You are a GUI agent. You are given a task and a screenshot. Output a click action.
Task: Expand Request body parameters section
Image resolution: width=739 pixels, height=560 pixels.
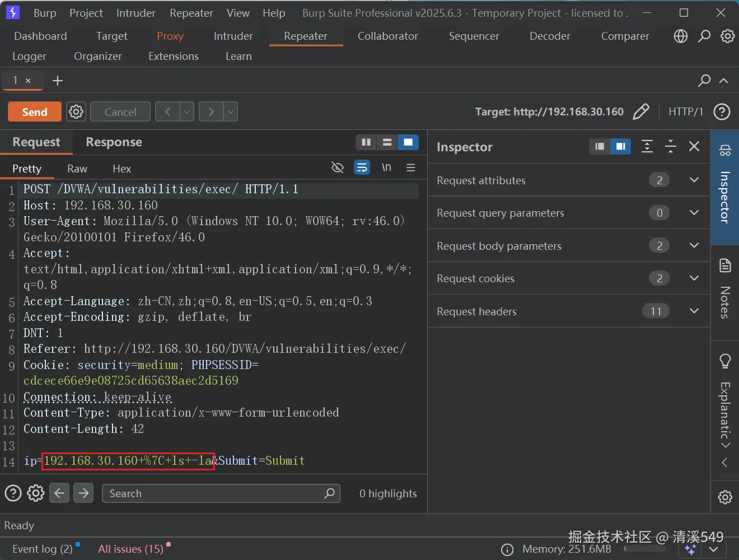694,245
